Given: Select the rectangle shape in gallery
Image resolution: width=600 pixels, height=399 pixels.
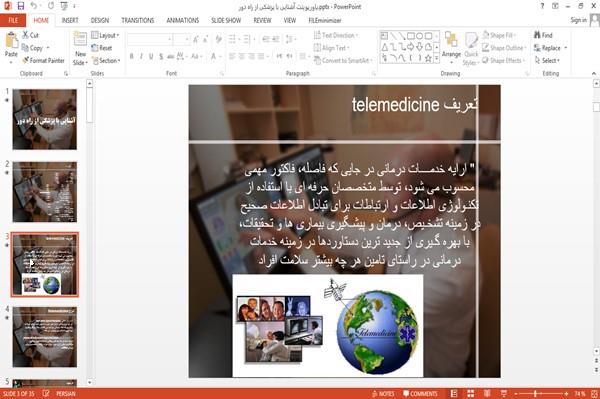Looking at the screenshot, I should 411,36.
